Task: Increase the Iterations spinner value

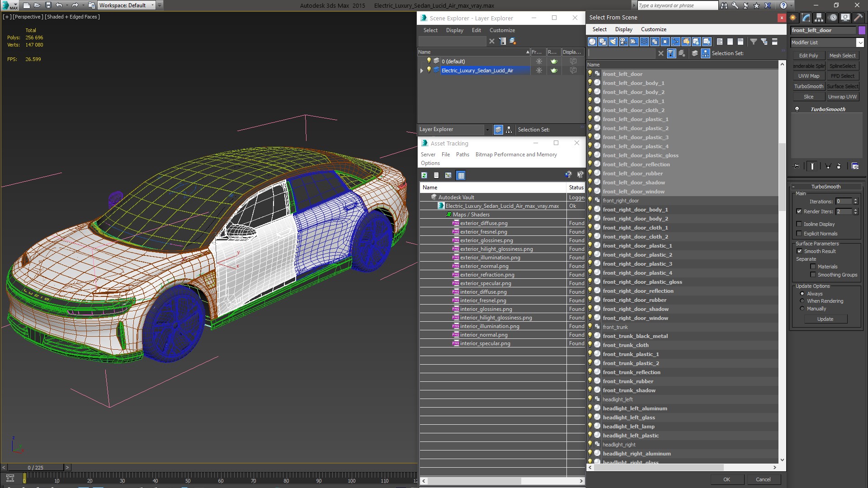Action: 856,200
